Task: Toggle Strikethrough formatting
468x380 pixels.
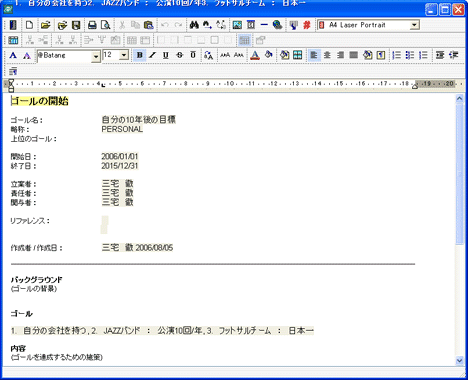Action: pyautogui.click(x=180, y=55)
